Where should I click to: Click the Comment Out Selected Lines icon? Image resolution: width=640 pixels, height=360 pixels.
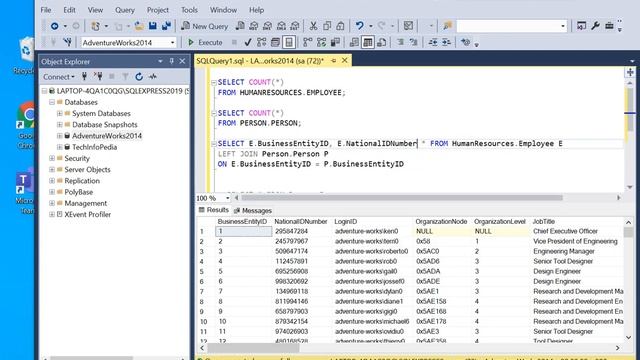click(400, 42)
